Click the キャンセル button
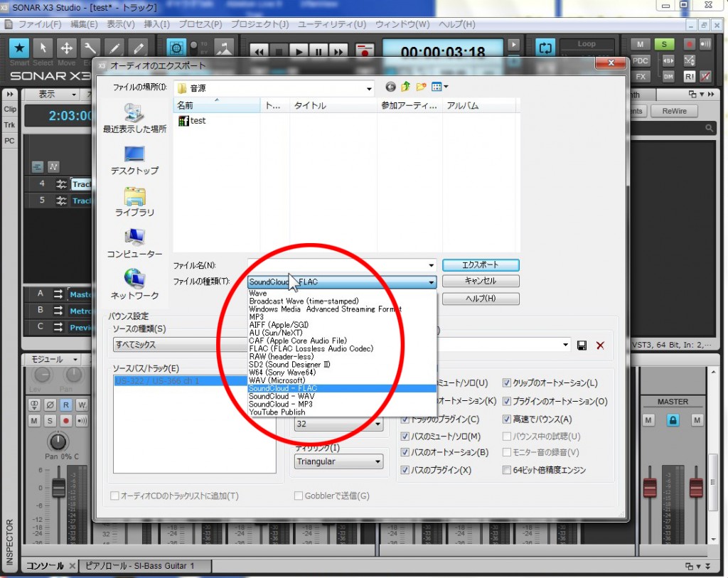 coord(481,281)
